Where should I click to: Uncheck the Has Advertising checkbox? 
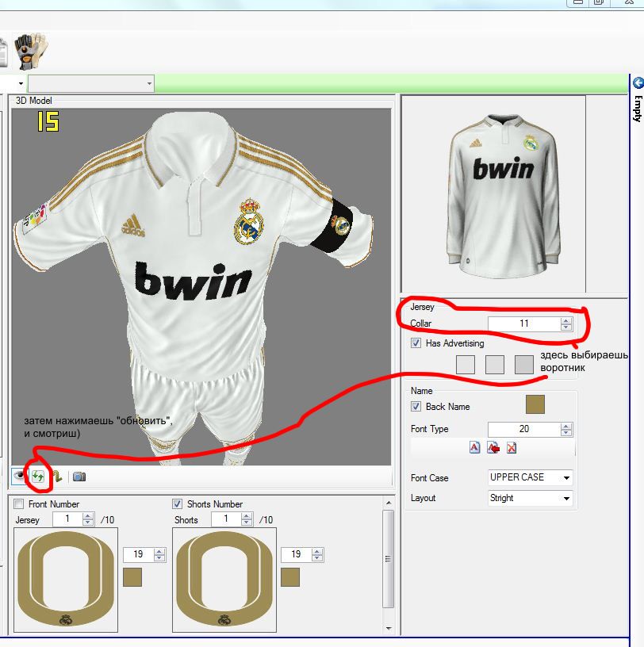point(416,343)
